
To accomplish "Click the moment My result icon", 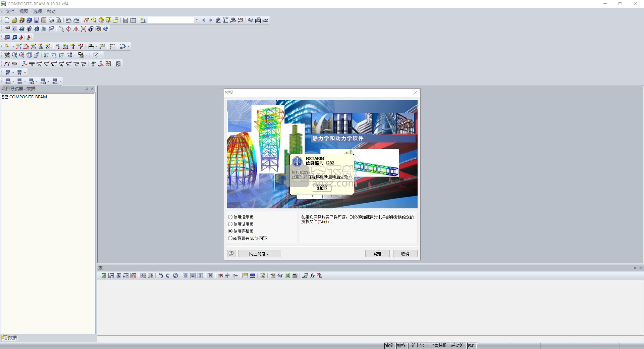I will coord(61,64).
